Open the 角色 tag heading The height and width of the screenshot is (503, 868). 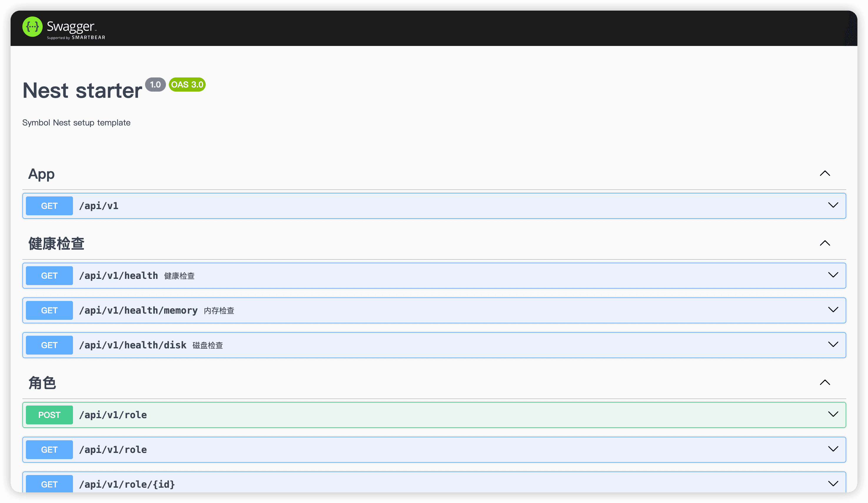pos(42,383)
